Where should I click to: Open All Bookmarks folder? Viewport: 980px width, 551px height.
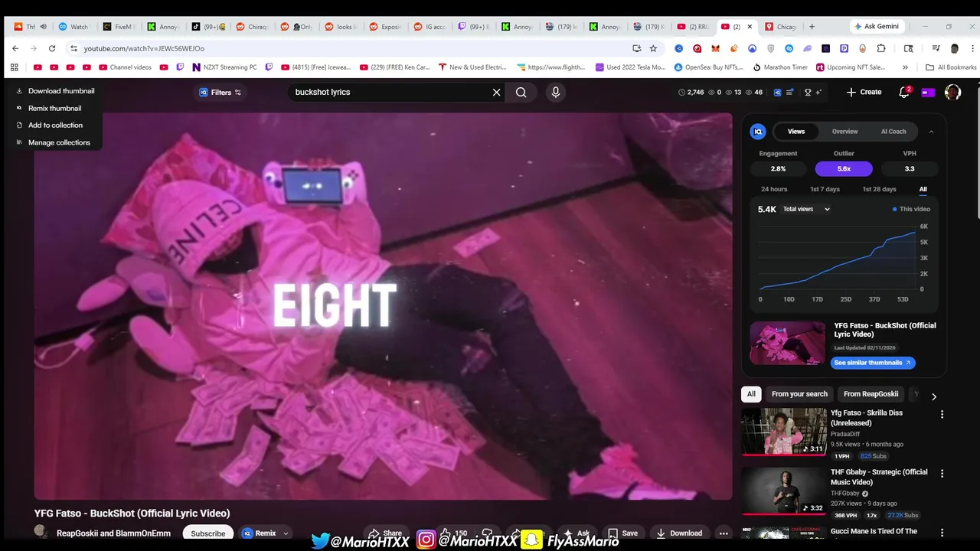pyautogui.click(x=951, y=67)
